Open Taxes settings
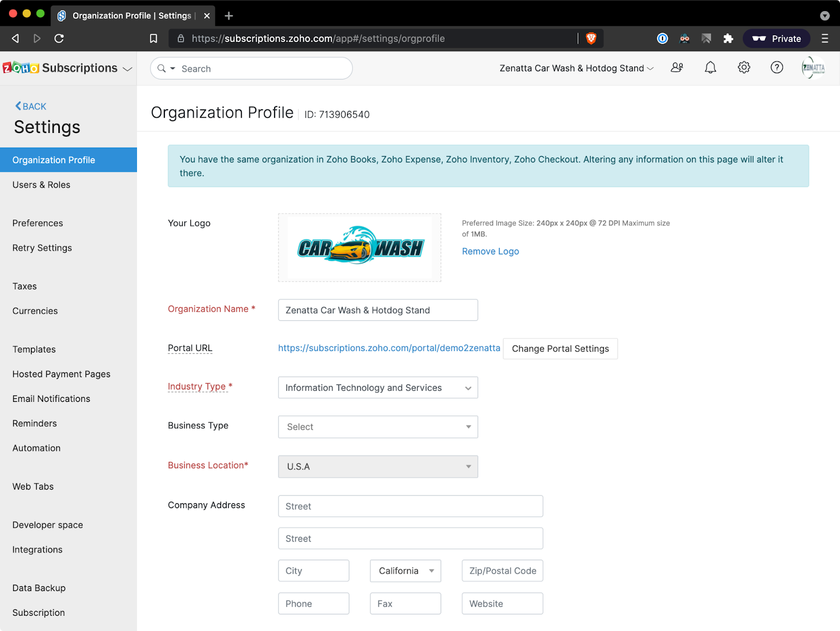Image resolution: width=840 pixels, height=631 pixels. 25,286
